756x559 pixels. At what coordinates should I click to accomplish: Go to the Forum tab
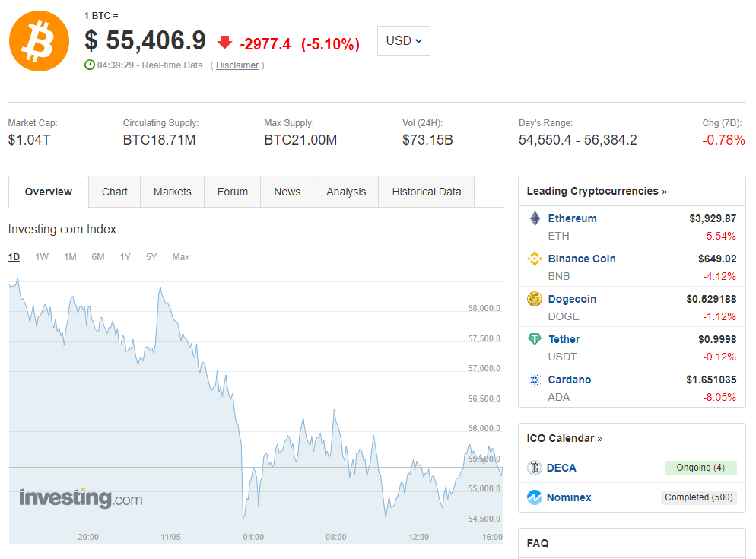[233, 192]
